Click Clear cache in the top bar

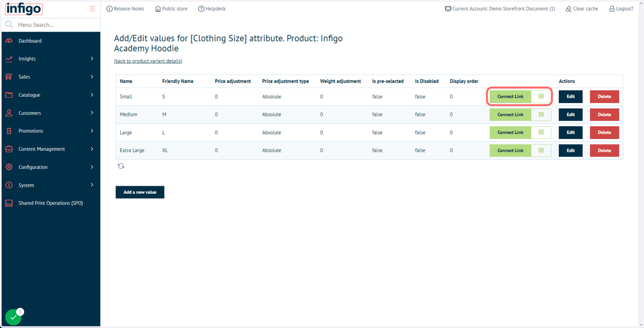(x=586, y=9)
